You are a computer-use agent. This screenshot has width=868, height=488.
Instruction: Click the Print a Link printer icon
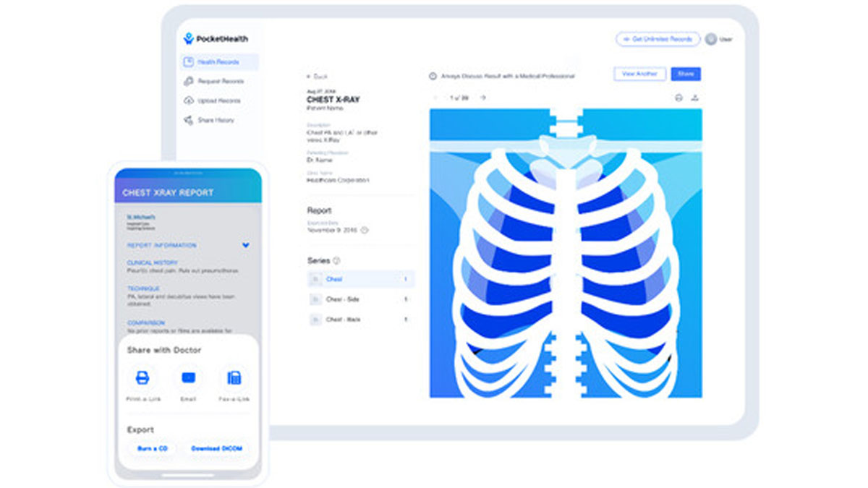point(143,377)
